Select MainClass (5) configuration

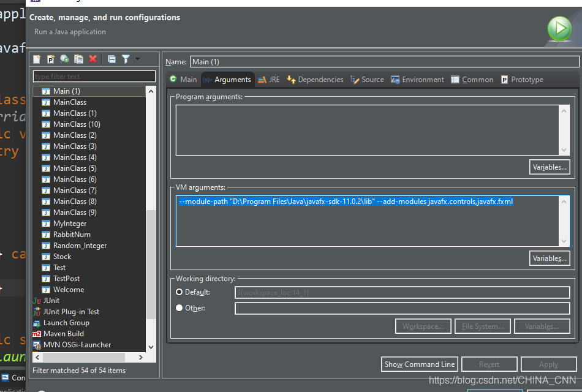coord(75,168)
